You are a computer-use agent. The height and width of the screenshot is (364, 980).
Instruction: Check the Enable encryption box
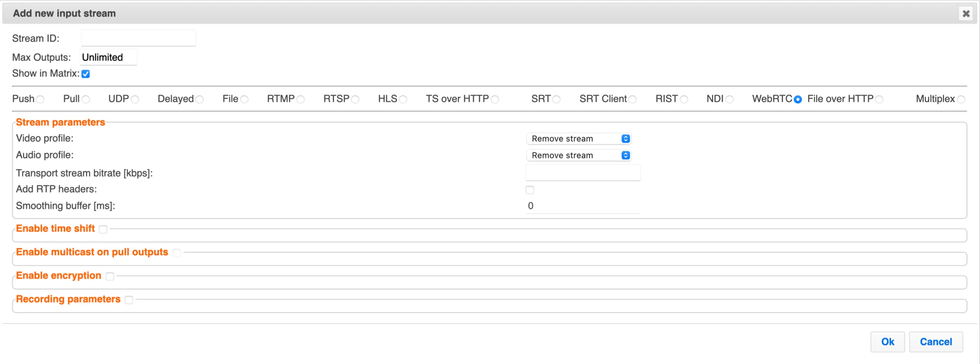110,276
